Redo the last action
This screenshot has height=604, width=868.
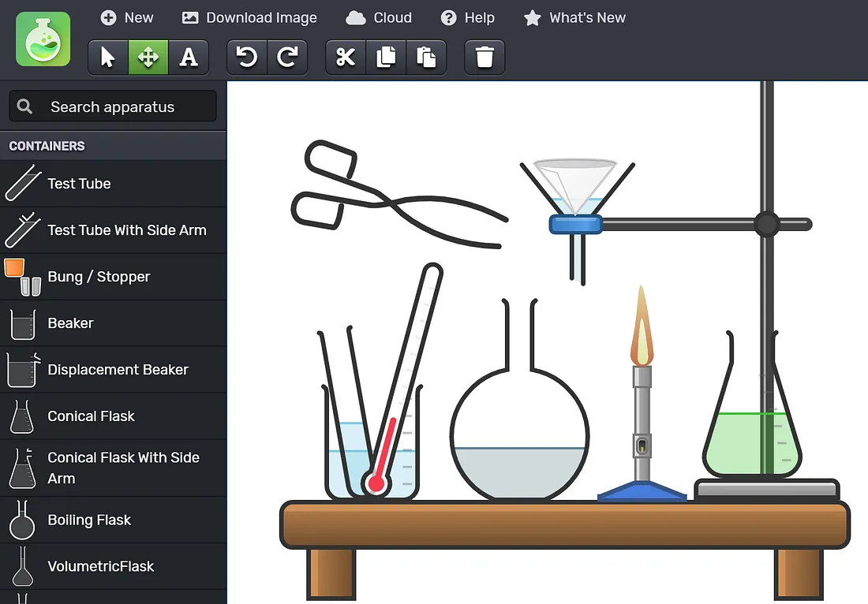click(287, 57)
